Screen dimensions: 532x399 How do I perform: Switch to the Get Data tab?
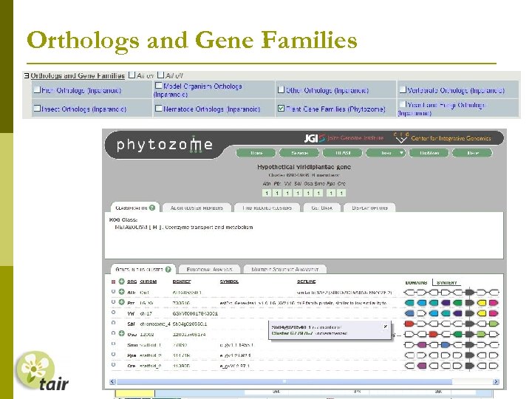321,208
